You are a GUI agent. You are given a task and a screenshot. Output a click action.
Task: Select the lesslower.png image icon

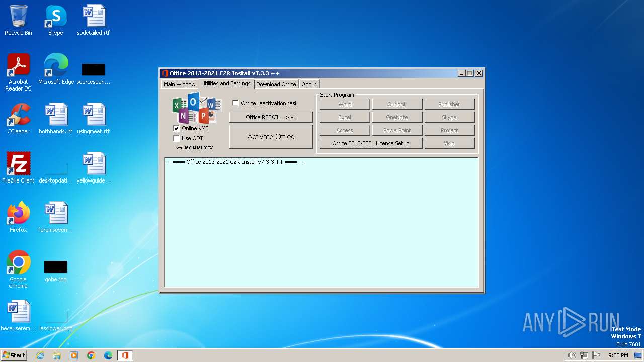coord(55,321)
